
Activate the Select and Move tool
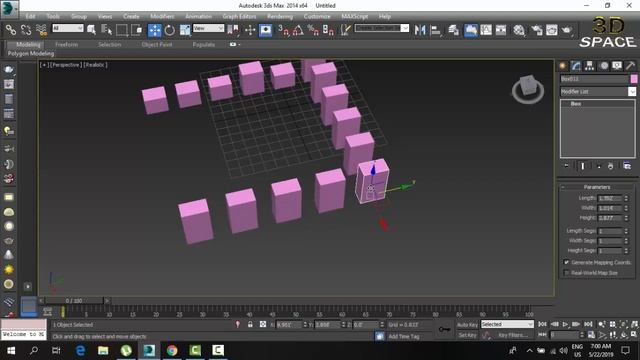pos(155,30)
